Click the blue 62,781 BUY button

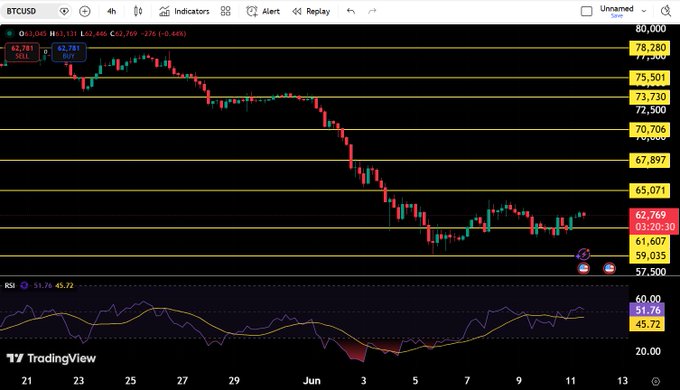69,52
